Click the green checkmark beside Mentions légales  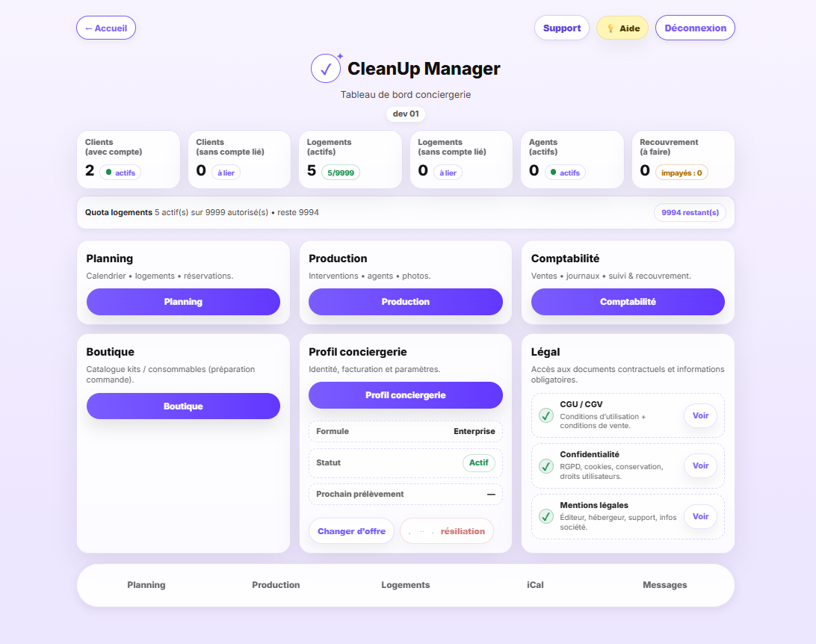click(545, 516)
